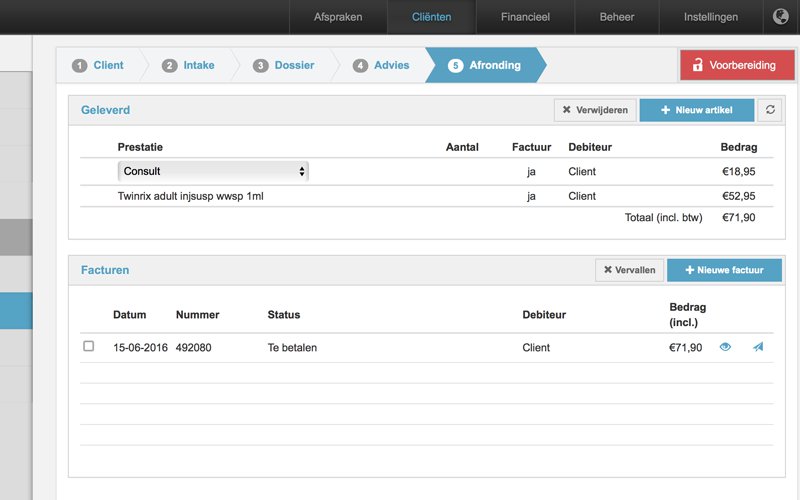Switch to the Financieel menu
The height and width of the screenshot is (500, 800).
click(525, 17)
